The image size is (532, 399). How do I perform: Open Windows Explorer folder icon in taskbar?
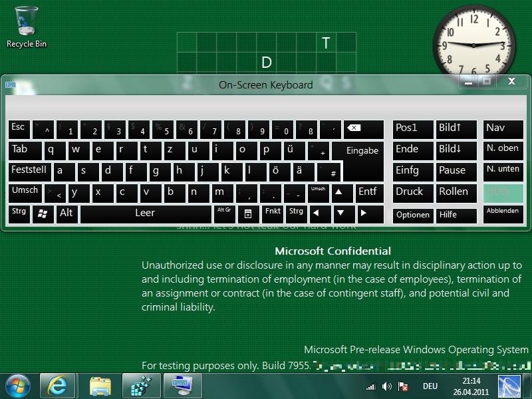[100, 386]
